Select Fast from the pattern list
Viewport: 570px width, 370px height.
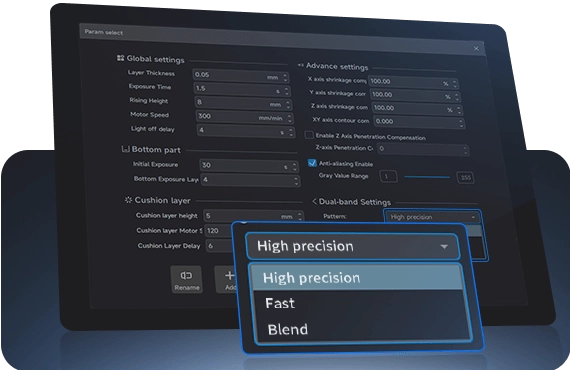pyautogui.click(x=280, y=303)
